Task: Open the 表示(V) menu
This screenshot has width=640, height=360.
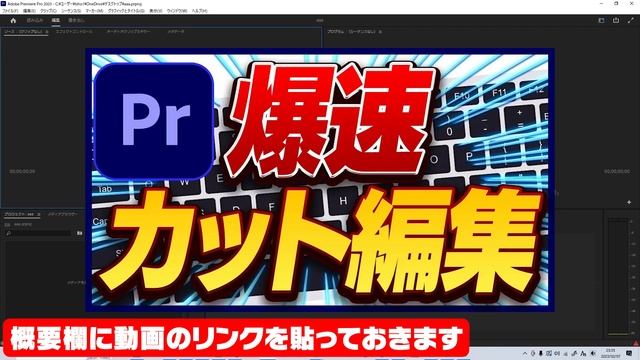Action: [156, 11]
